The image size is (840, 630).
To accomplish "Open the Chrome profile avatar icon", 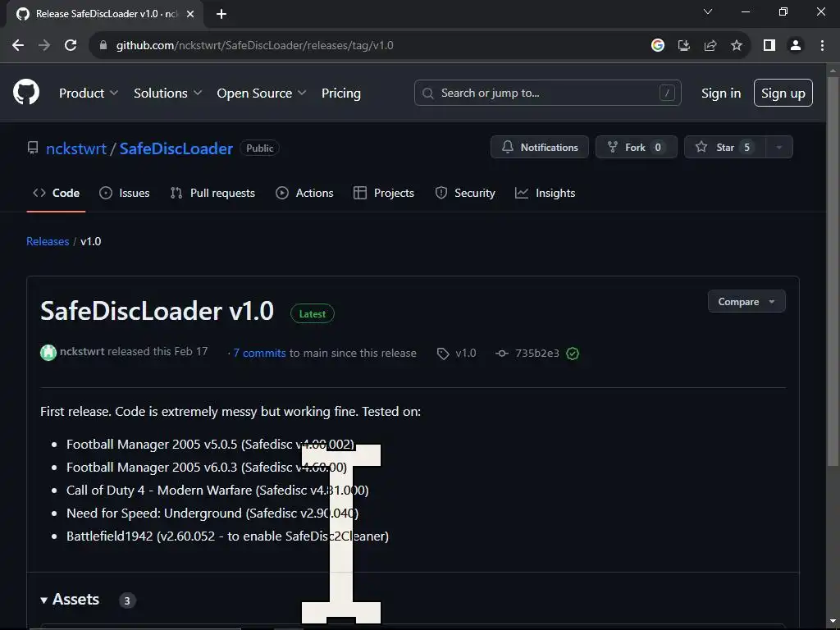I will coord(796,46).
